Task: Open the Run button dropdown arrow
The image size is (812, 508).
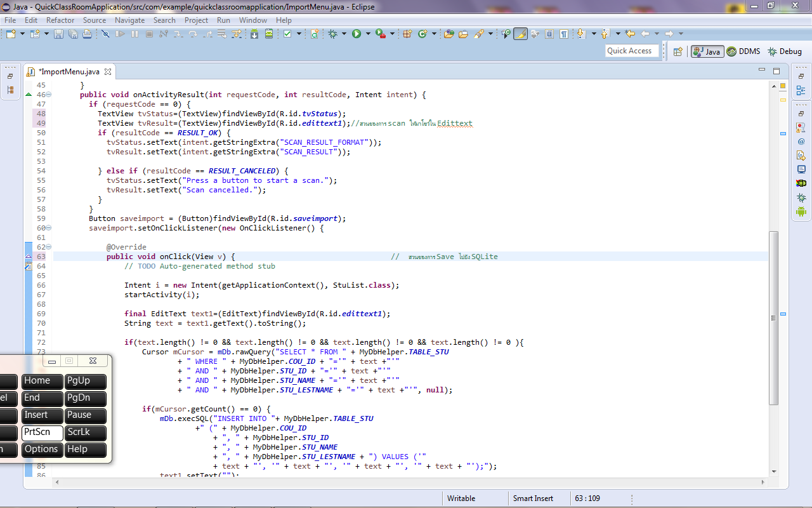Action: pyautogui.click(x=368, y=34)
